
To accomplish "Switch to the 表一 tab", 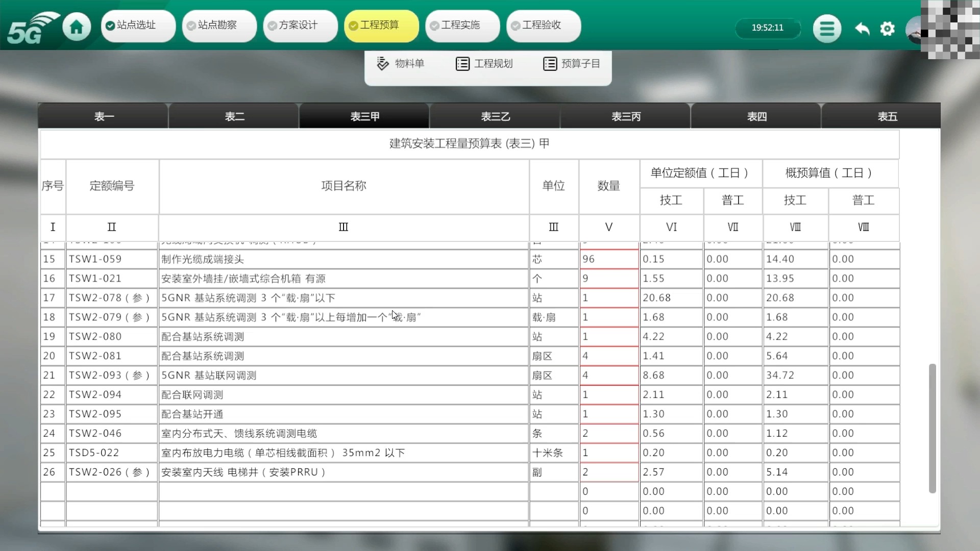I will tap(104, 116).
